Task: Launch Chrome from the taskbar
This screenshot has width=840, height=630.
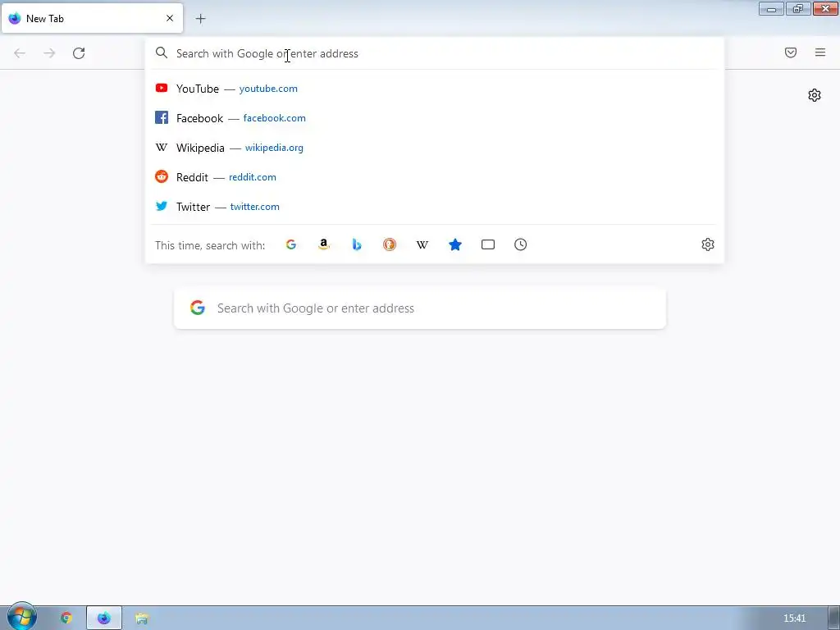Action: click(x=66, y=618)
